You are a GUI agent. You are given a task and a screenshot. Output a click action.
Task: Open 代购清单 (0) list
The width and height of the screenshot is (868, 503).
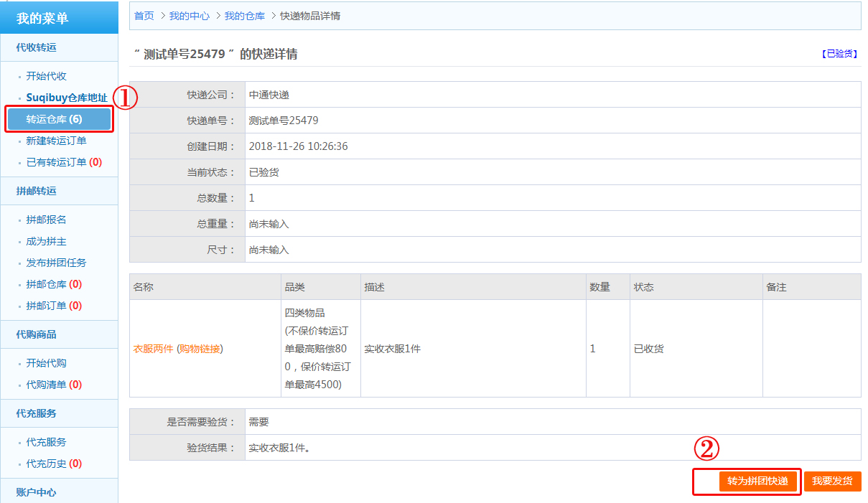tap(53, 385)
